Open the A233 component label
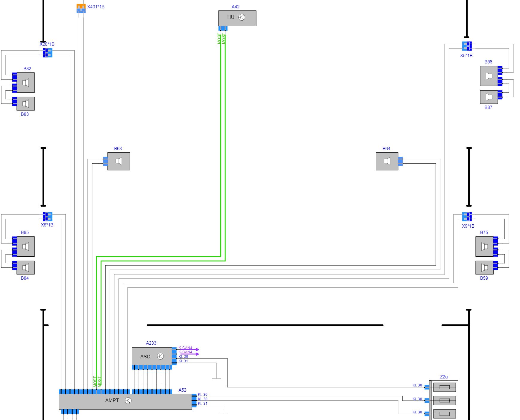This screenshot has width=520, height=420. [151, 343]
